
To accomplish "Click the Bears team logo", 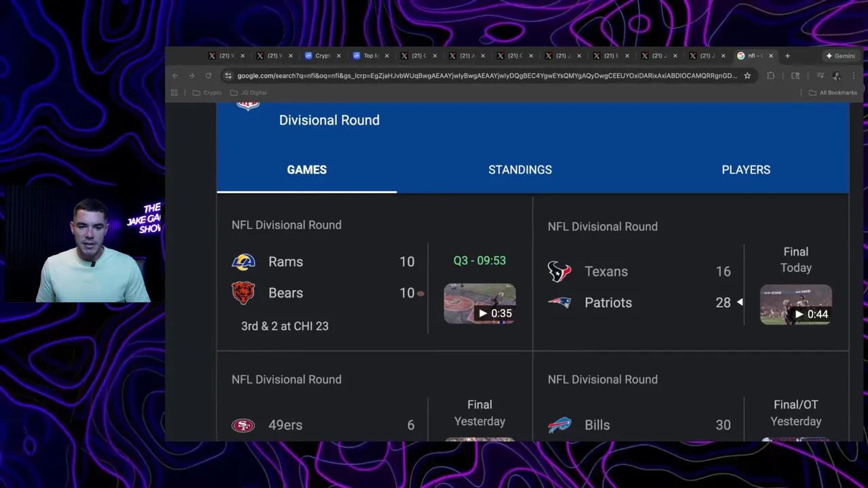I will click(243, 293).
